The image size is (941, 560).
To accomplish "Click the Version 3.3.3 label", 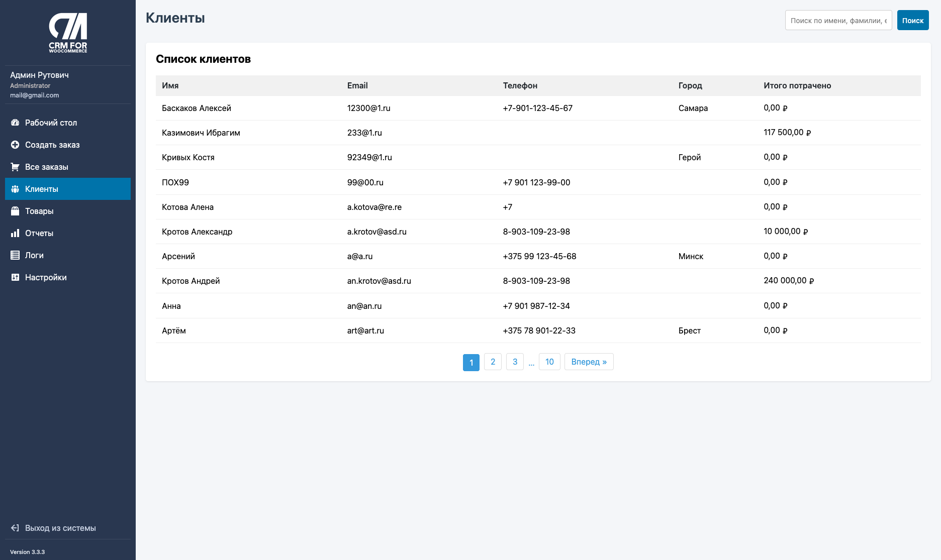I will click(x=27, y=552).
